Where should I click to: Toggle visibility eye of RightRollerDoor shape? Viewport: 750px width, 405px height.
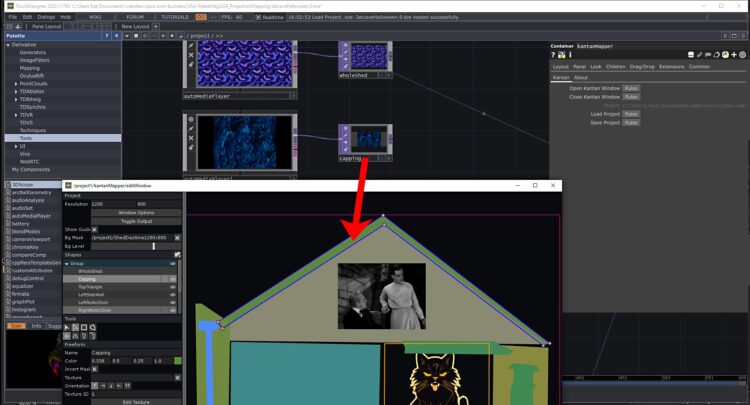pos(173,310)
